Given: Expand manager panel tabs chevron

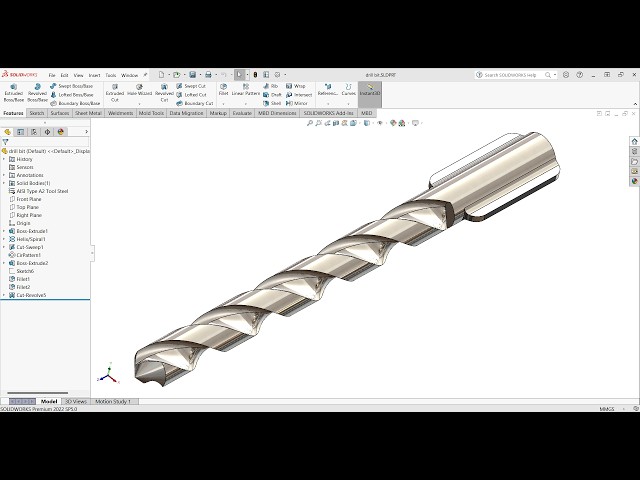Looking at the screenshot, I should 87,131.
